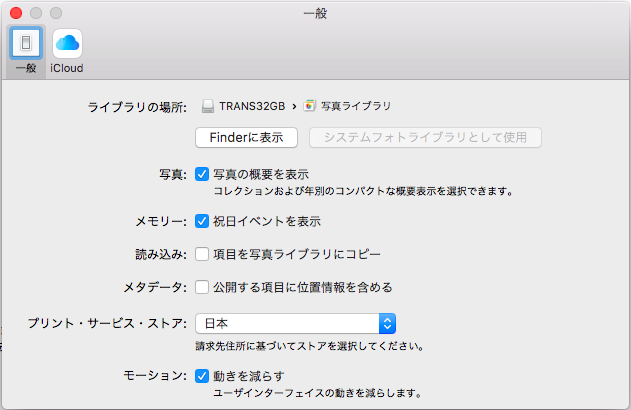Uncheck 写真の概要を表示 checkbox
The image size is (631, 410).
pyautogui.click(x=202, y=174)
